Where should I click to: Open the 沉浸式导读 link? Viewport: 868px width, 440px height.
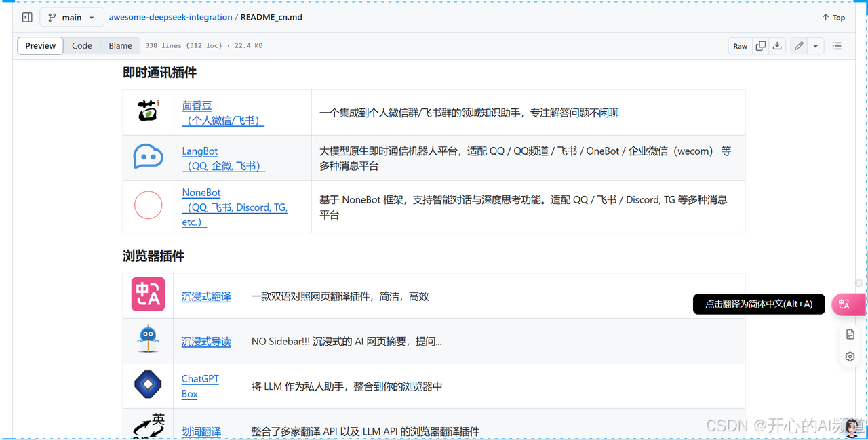pos(206,342)
